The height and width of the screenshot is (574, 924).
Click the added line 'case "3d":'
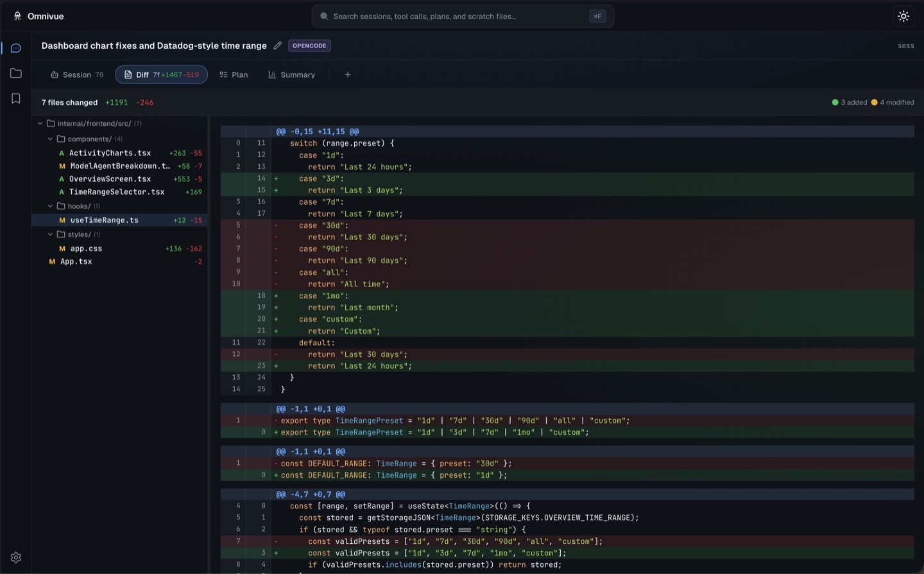coord(567,178)
